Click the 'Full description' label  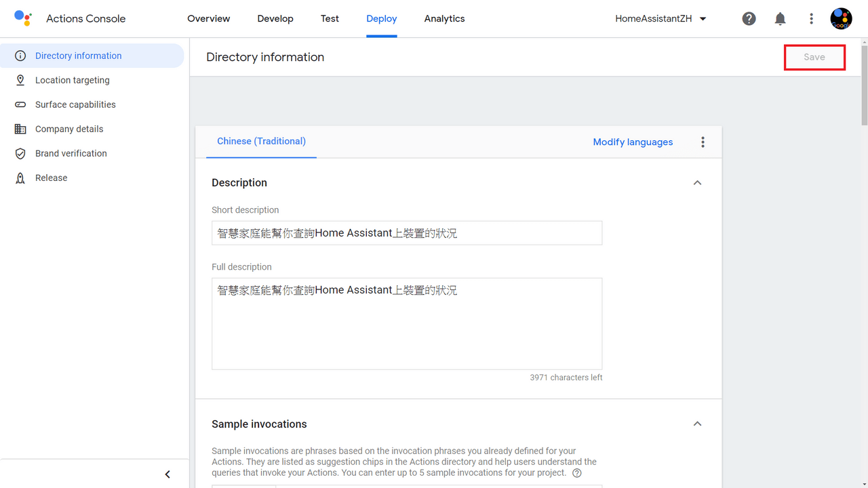coord(241,267)
